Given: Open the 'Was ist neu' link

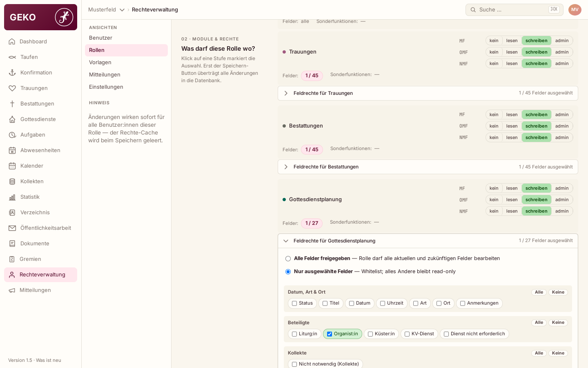Looking at the screenshot, I should 49,360.
